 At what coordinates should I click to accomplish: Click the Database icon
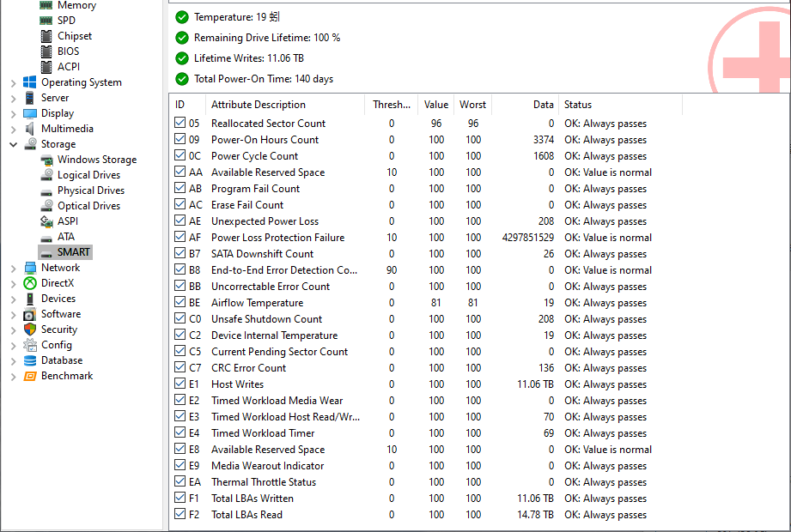(x=30, y=360)
